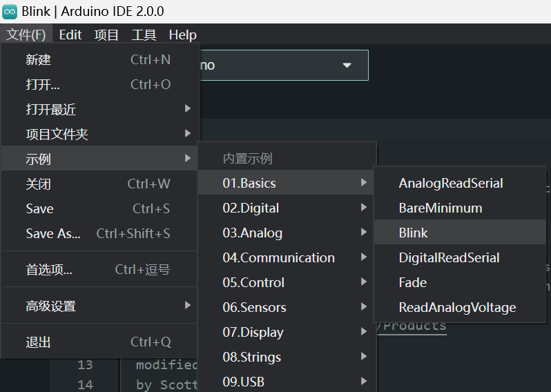The width and height of the screenshot is (551, 392).
Task: Click the 'modified' text on line 13
Action: 166,365
